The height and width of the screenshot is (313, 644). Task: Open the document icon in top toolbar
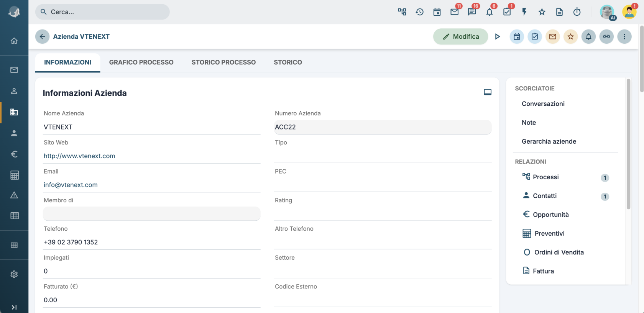click(559, 12)
